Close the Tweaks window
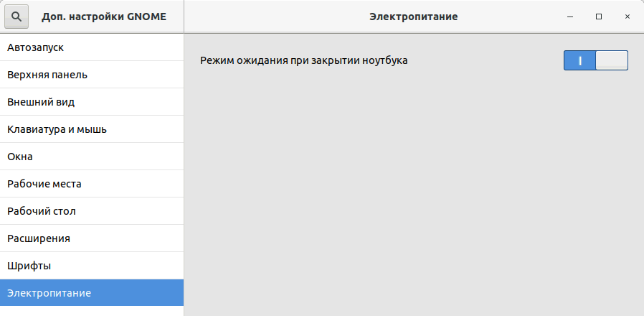Screen dimensions: 644x316 coord(628,17)
